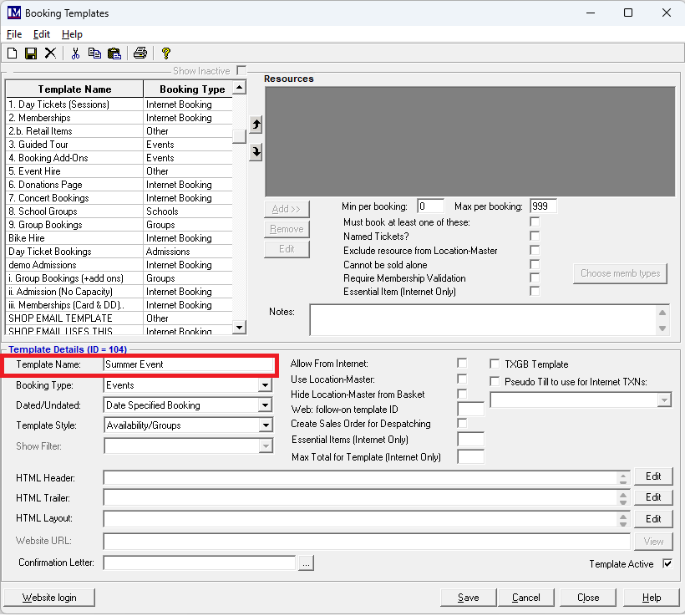Click the Save floppy disk icon
Viewport: 685px width, 616px height.
(31, 53)
